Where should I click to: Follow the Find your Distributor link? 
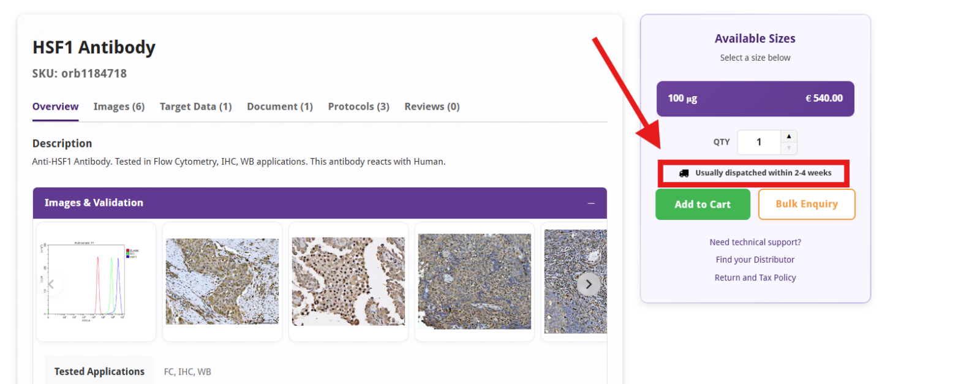(755, 260)
